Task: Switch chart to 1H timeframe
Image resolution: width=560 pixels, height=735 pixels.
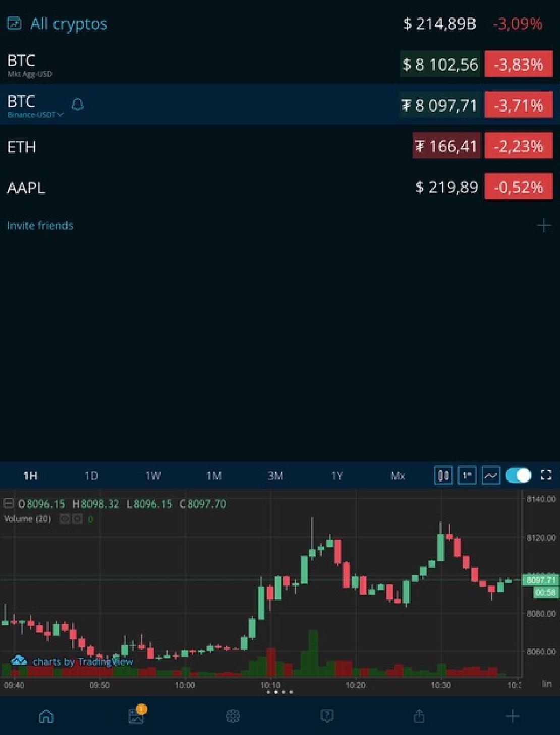Action: (30, 476)
